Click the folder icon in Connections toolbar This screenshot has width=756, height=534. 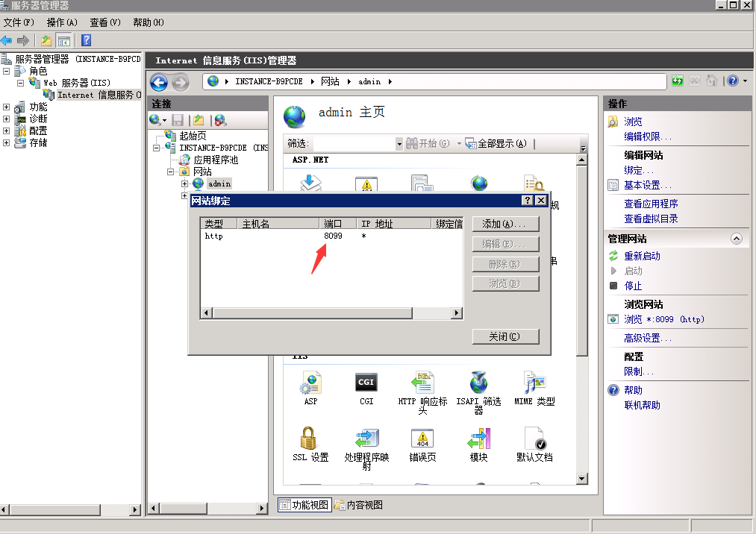199,120
